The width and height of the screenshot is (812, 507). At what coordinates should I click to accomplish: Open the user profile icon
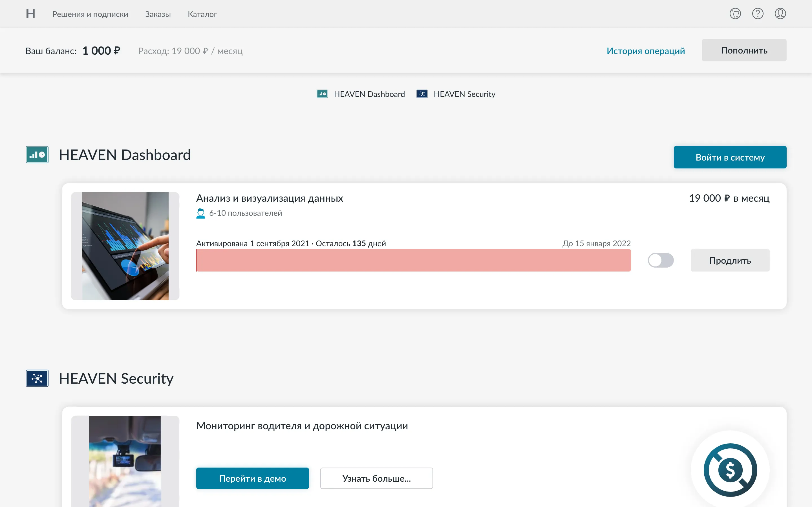tap(780, 14)
